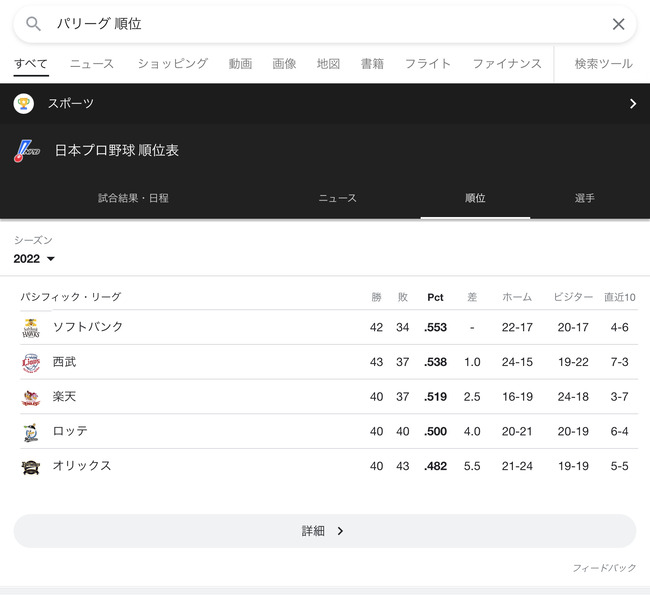The image size is (650, 597).
Task: Click 西武's last-10 record 7-3
Action: point(619,362)
